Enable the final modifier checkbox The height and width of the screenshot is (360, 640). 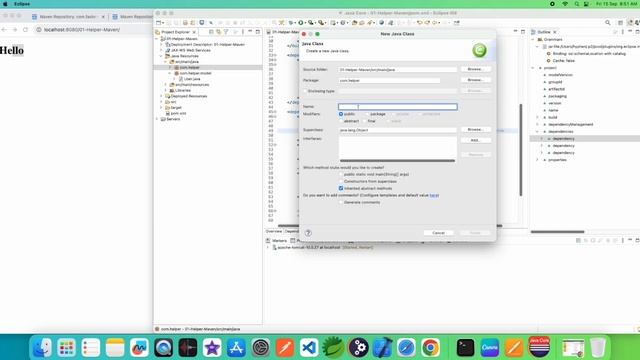[365, 121]
